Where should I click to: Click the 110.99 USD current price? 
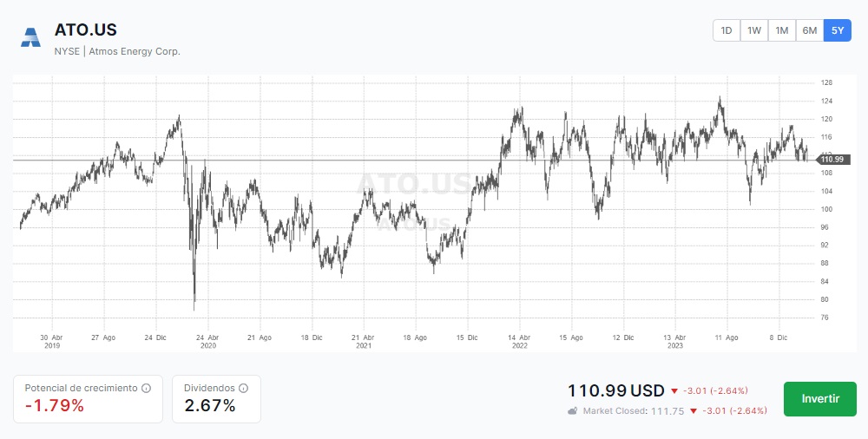pyautogui.click(x=616, y=390)
